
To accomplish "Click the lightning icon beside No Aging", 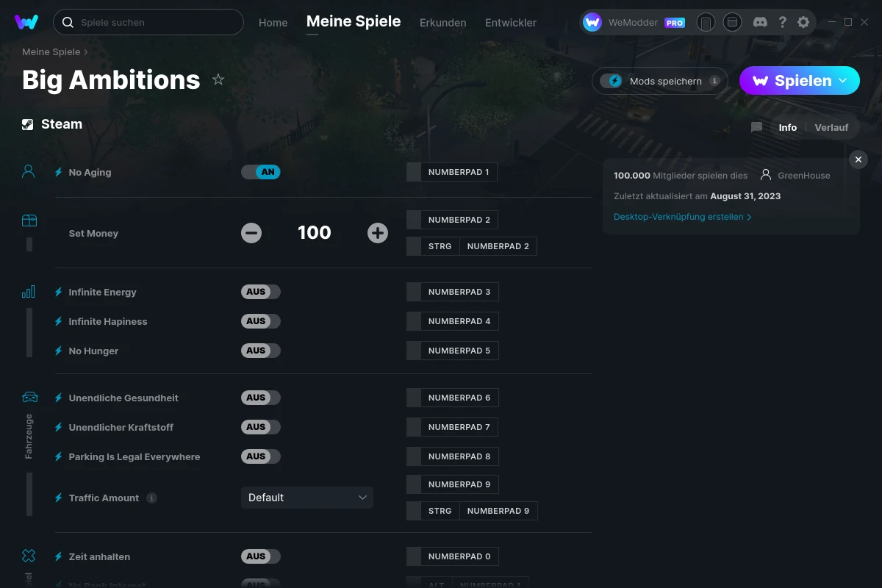I will (x=59, y=172).
